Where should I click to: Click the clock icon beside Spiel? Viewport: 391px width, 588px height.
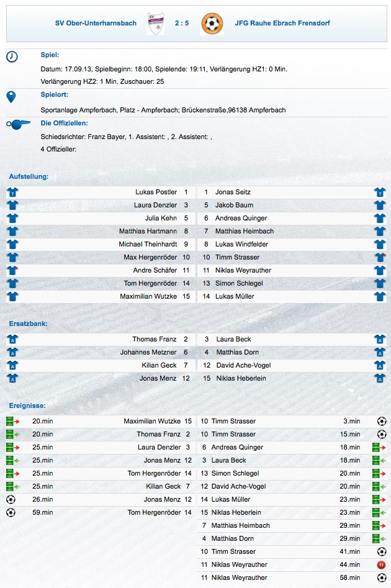(12, 57)
